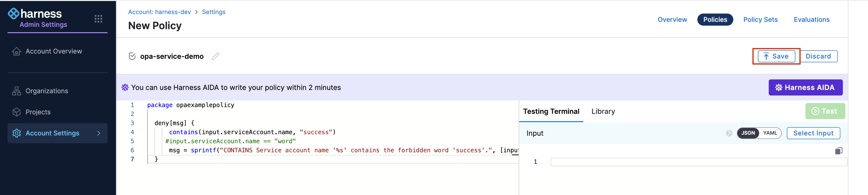Switch to the Library tab

pos(603,112)
